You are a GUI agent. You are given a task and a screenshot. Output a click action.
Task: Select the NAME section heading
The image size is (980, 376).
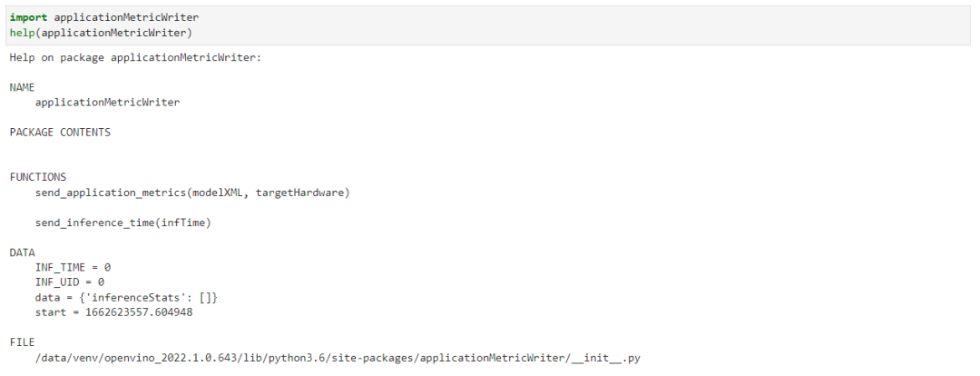23,87
